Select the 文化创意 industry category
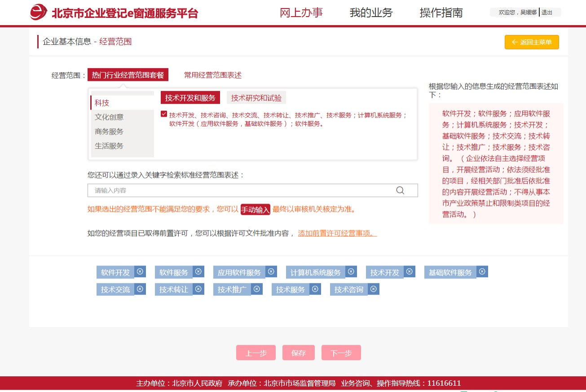586x392 pixels. coord(109,117)
